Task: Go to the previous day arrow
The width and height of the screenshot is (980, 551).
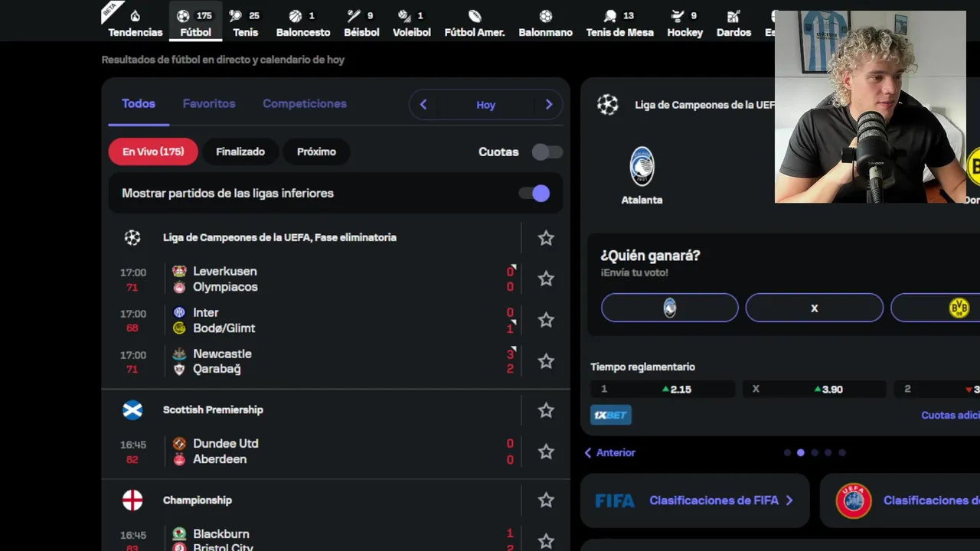Action: click(423, 105)
